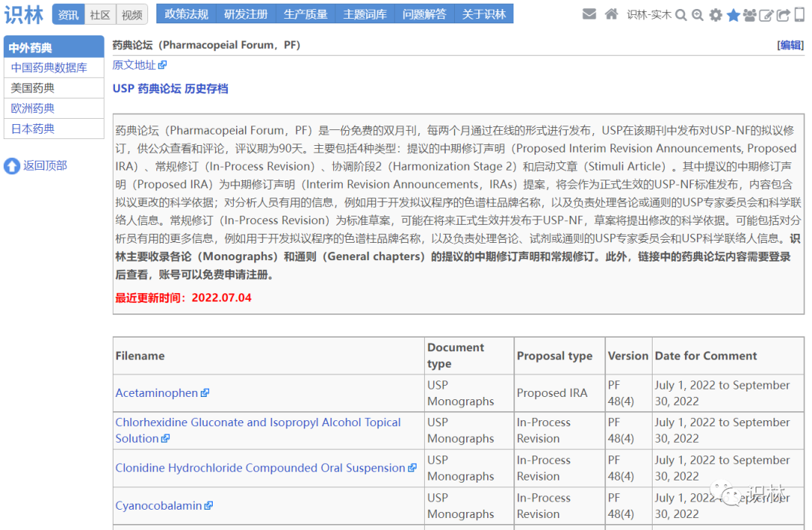Image resolution: width=812 pixels, height=530 pixels.
Task: Open the 主题词库 menu
Action: pyautogui.click(x=365, y=14)
